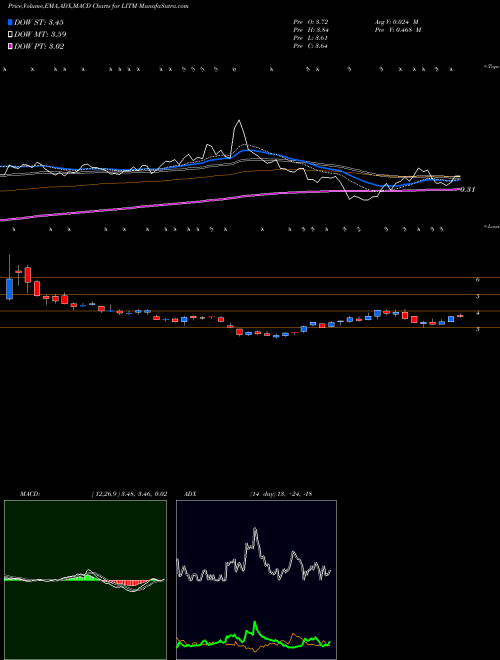This screenshot has height=660, width=500.
Task: Click the magenta DOW PT legend swatch
Action: (x=10, y=46)
